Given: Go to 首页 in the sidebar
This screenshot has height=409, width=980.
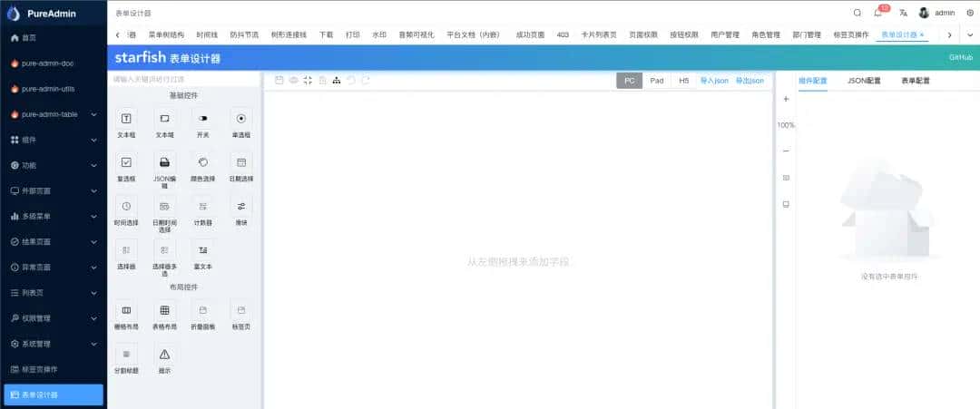Looking at the screenshot, I should point(54,38).
